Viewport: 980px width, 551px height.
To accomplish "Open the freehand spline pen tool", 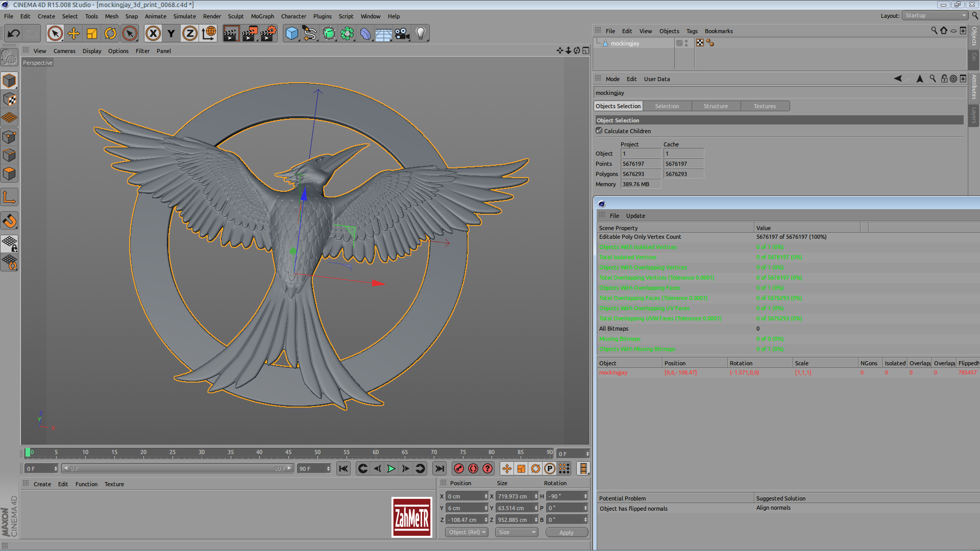I will coord(310,33).
